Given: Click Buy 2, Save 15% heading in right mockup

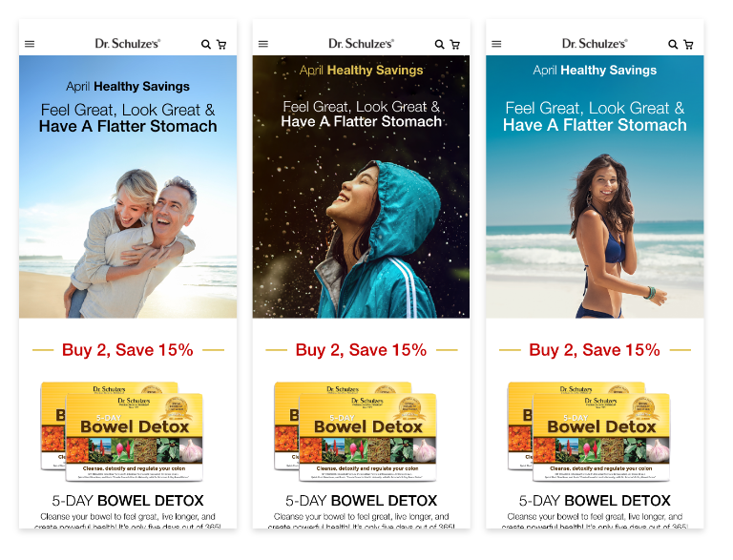Looking at the screenshot, I should [595, 350].
